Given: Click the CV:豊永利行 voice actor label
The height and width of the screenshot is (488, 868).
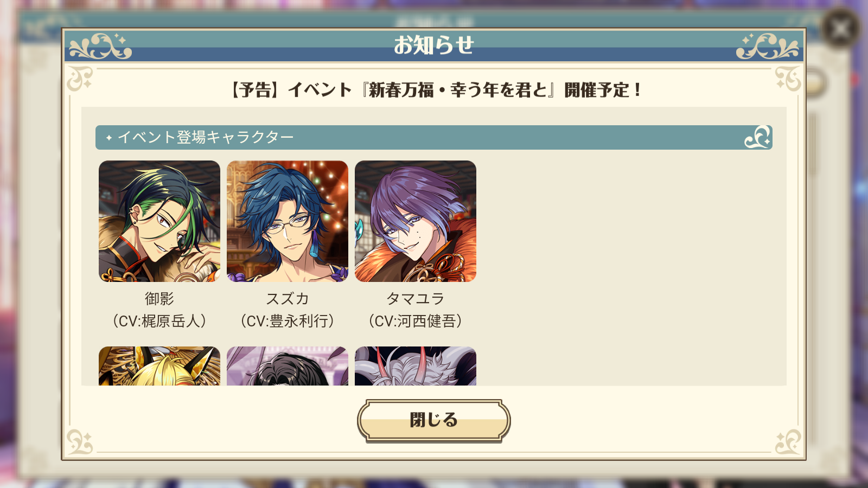Looking at the screenshot, I should point(288,322).
